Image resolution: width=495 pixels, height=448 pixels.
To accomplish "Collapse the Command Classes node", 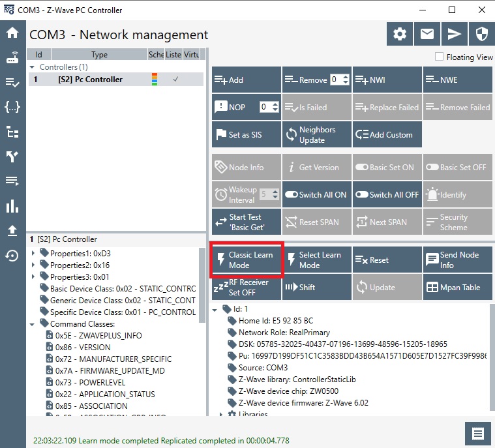I will [x=32, y=324].
